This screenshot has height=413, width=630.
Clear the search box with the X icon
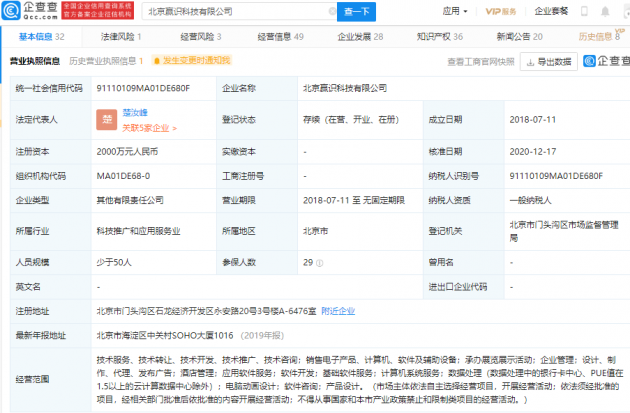pos(332,11)
